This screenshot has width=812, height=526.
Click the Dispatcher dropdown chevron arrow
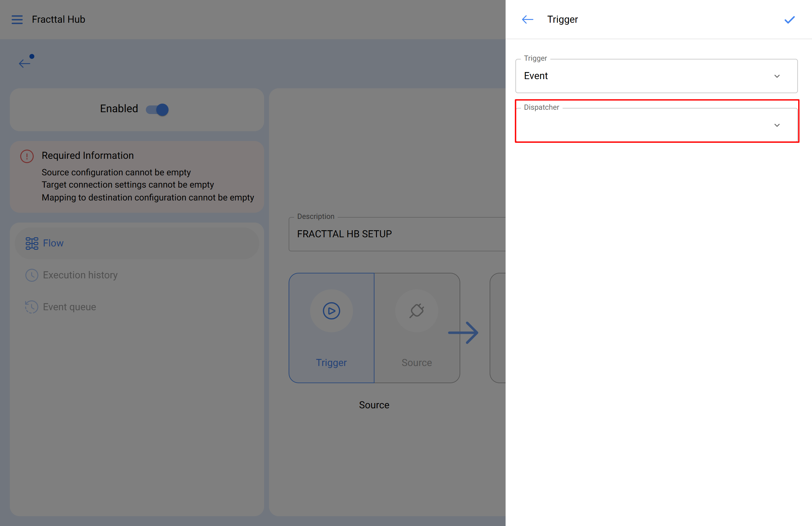click(x=777, y=125)
